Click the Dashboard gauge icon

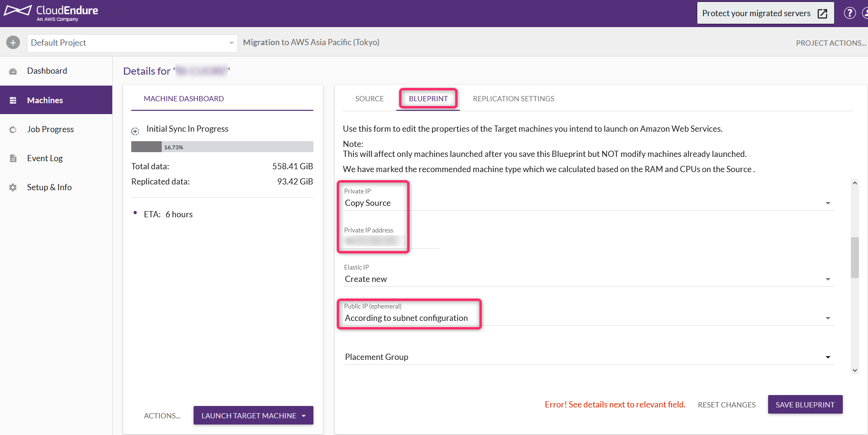pos(13,71)
